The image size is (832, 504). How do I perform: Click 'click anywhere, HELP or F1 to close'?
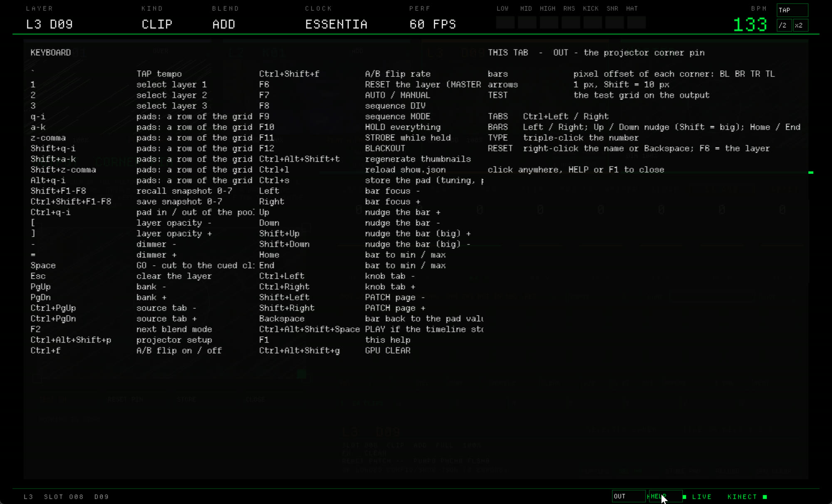(x=576, y=170)
